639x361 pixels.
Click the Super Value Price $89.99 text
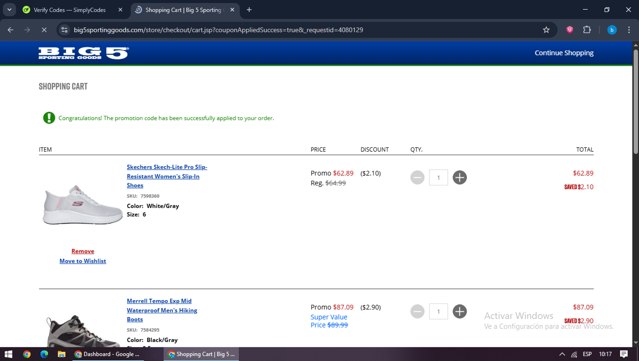click(329, 321)
